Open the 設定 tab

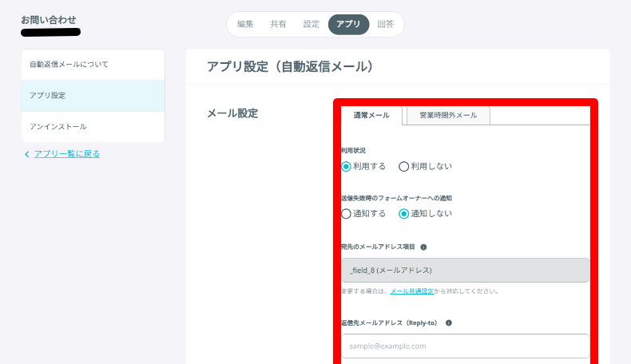click(311, 24)
